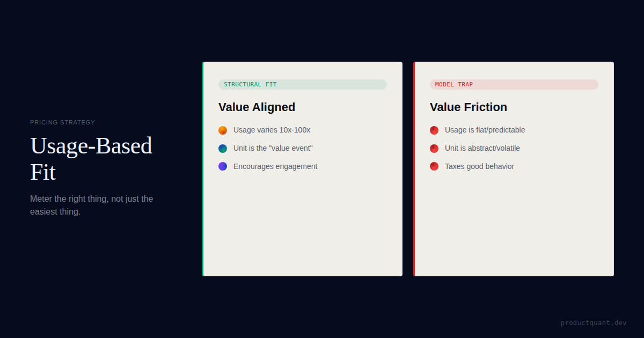644x338 pixels.
Task: Click the text Unit is abstract/volatile
Action: (x=482, y=148)
